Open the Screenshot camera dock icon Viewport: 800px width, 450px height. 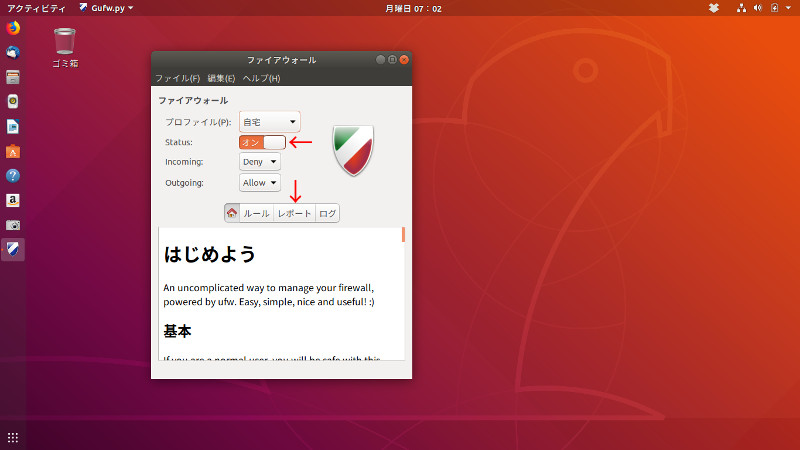13,225
